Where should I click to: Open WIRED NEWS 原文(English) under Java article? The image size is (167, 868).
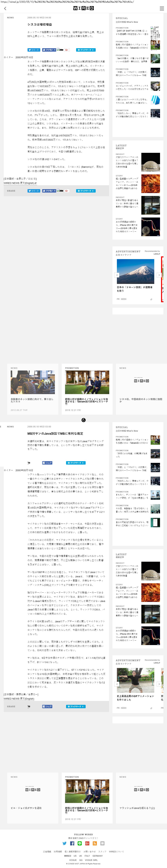point(19,699)
